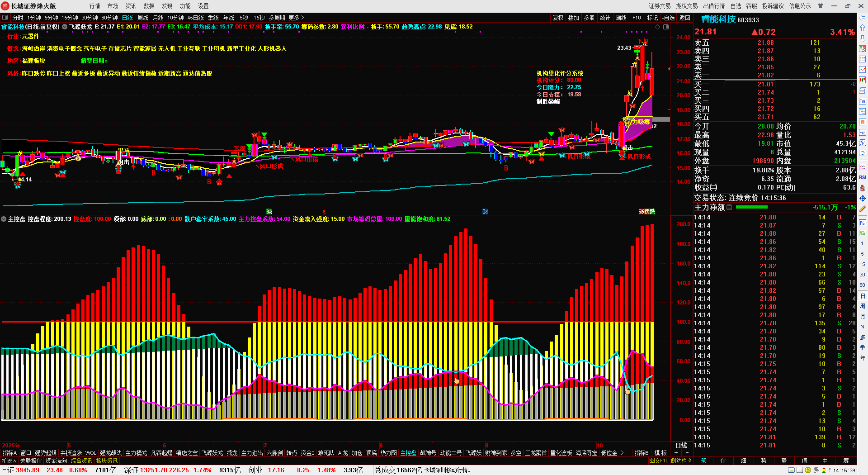Select the 笔 tab in bottom right panel
Viewport: 868px width, 475px height.
coord(703,461)
